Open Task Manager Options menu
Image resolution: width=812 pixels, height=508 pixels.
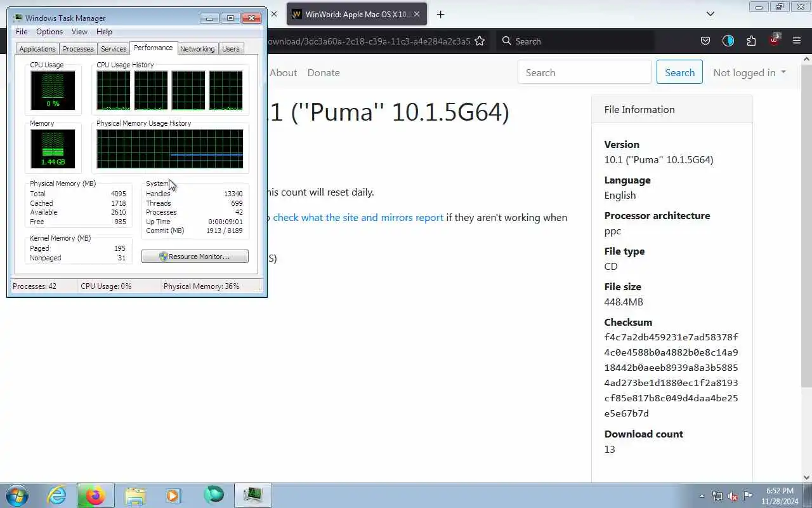(x=49, y=32)
